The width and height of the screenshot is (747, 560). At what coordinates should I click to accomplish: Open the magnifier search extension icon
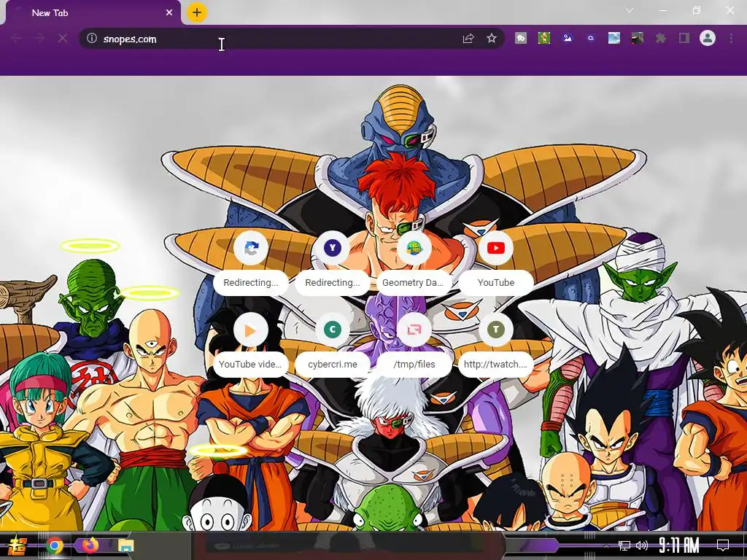pyautogui.click(x=591, y=38)
